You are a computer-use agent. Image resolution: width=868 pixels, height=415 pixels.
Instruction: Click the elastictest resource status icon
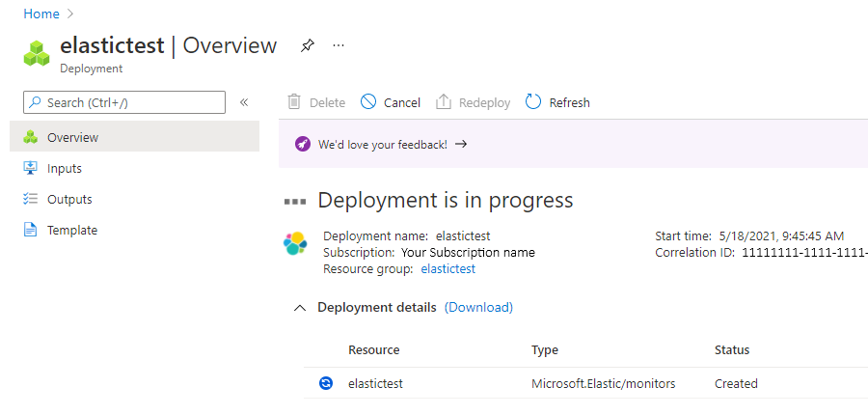click(326, 383)
